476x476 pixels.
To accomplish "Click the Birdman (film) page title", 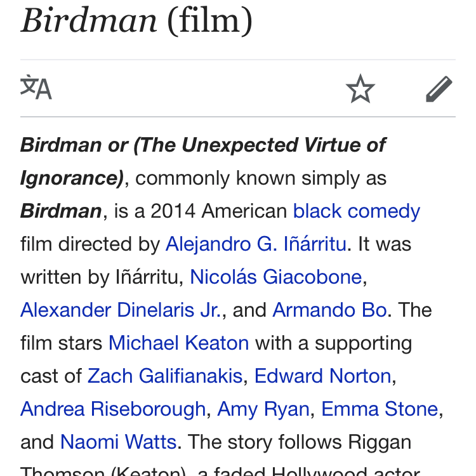I will coord(136,21).
